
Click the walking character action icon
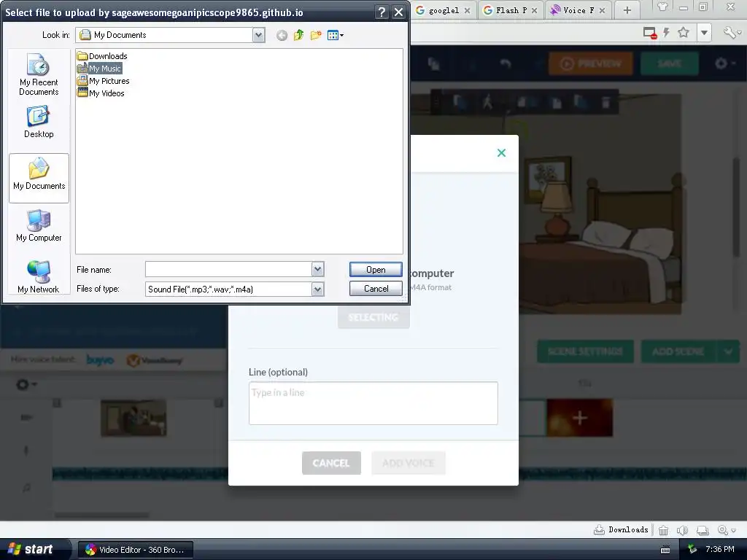click(487, 102)
